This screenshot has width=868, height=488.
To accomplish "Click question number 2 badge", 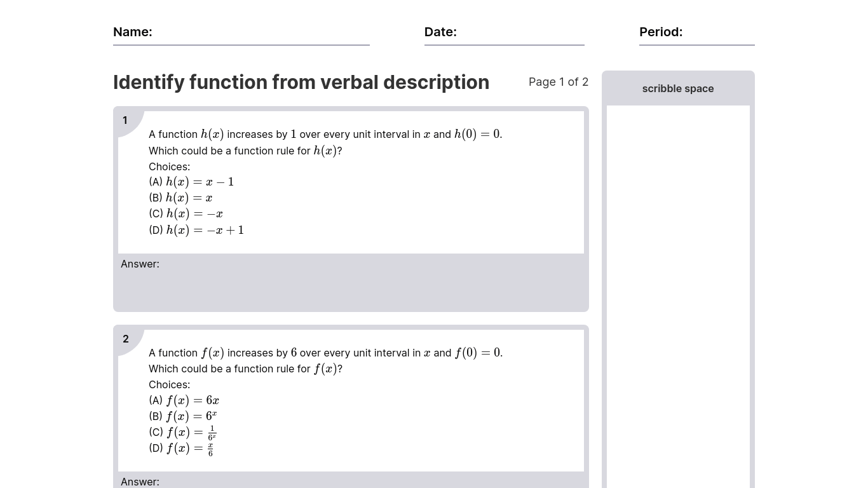I will (126, 339).
